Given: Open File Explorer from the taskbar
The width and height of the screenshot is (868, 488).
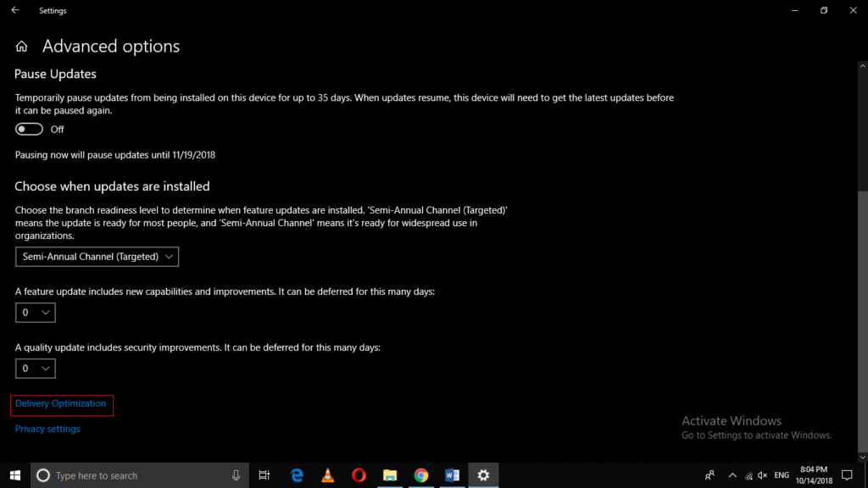Looking at the screenshot, I should coord(390,475).
